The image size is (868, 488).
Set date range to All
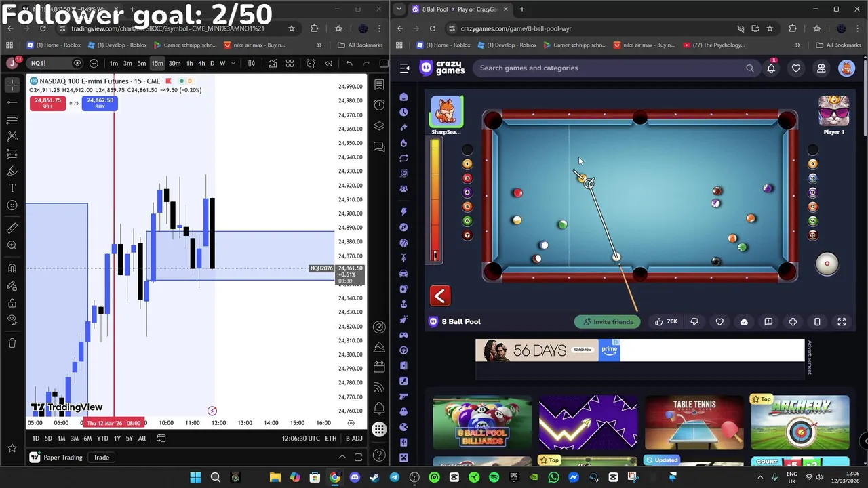tap(142, 439)
